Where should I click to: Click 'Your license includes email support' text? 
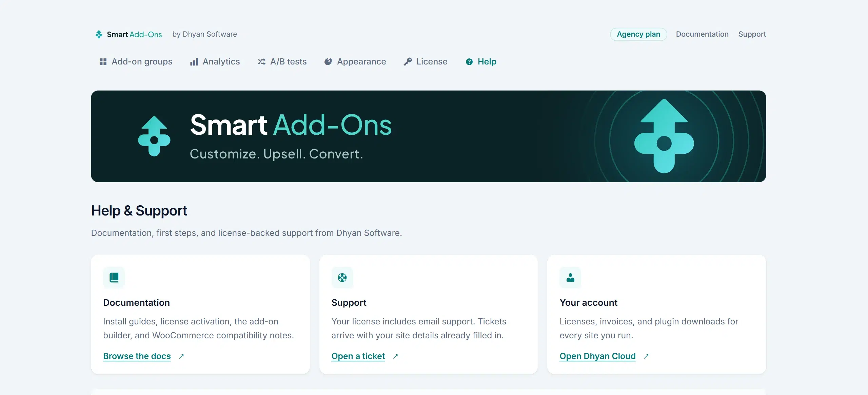click(419, 328)
